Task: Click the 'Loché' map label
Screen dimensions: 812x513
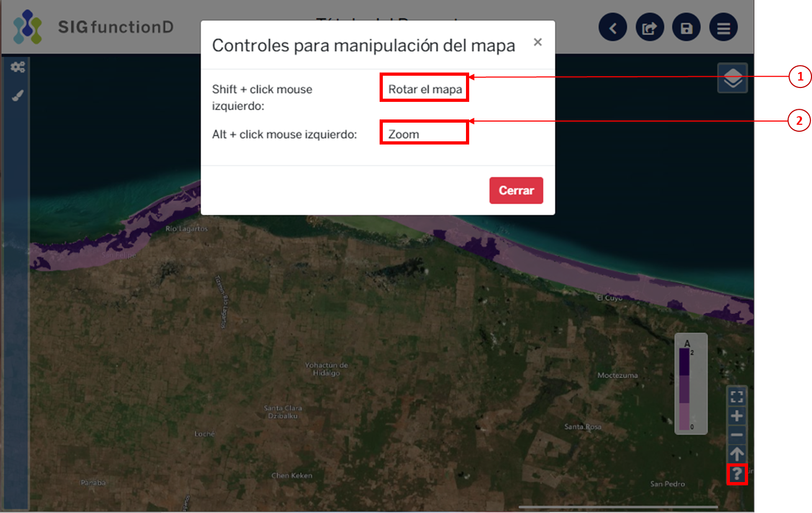Action: [205, 434]
